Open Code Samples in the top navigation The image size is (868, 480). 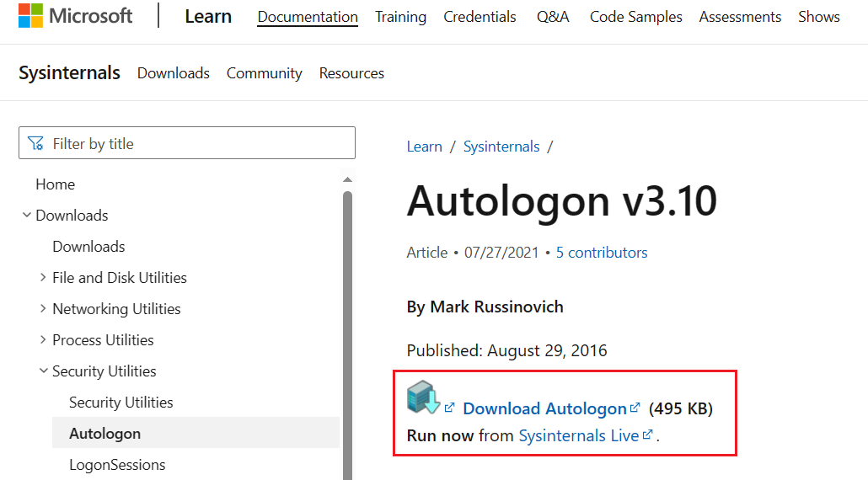tap(636, 17)
